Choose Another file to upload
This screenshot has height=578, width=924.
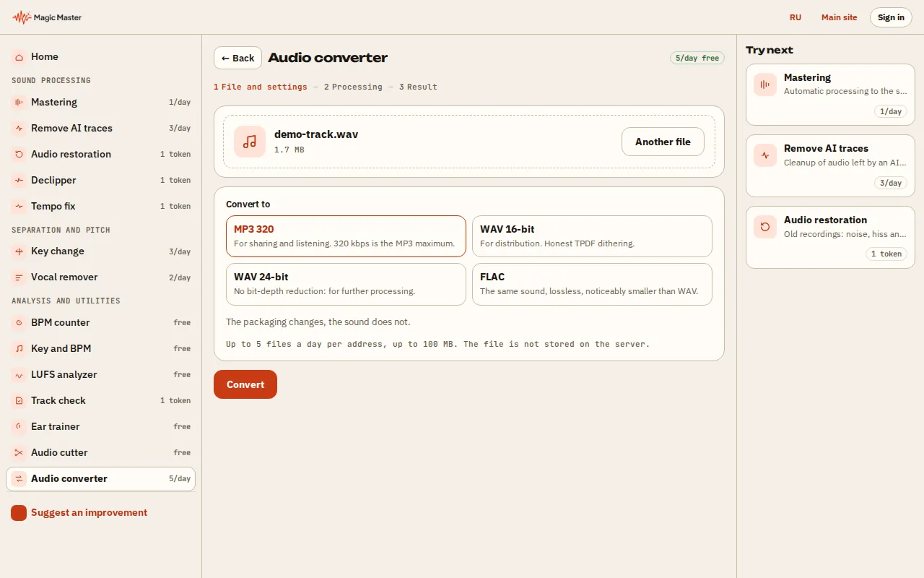click(x=663, y=142)
